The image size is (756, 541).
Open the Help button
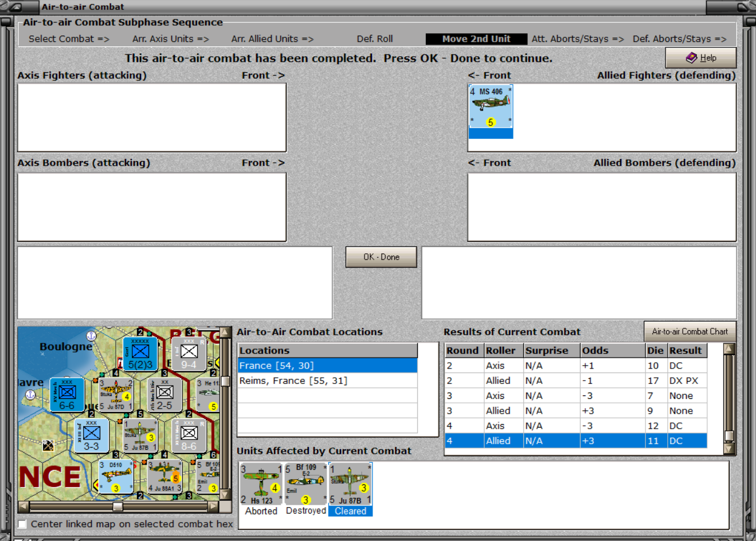(700, 58)
